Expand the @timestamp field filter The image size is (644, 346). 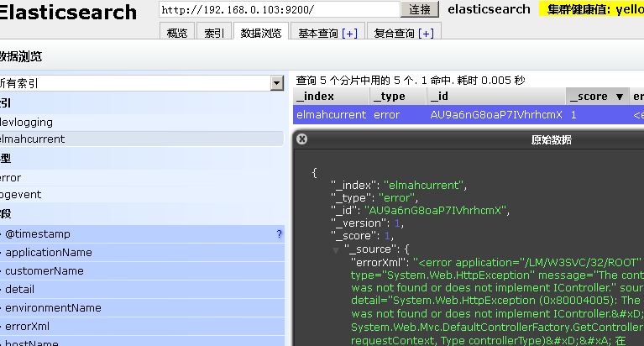(x=142, y=233)
